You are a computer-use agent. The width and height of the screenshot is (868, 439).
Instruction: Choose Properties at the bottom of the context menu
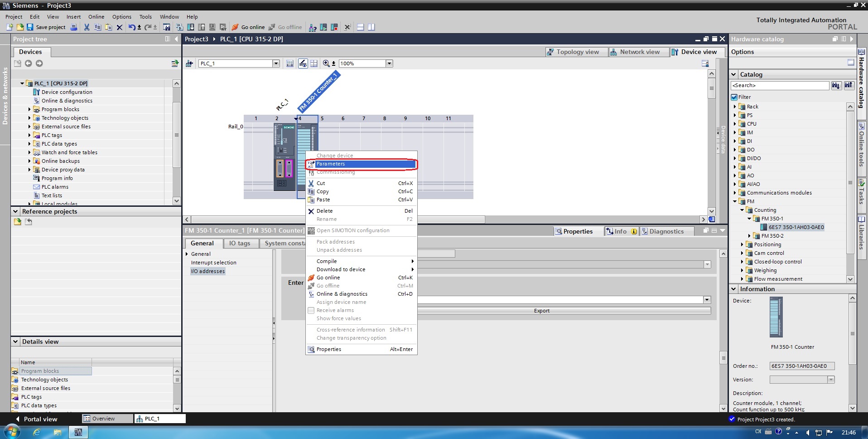(x=361, y=349)
